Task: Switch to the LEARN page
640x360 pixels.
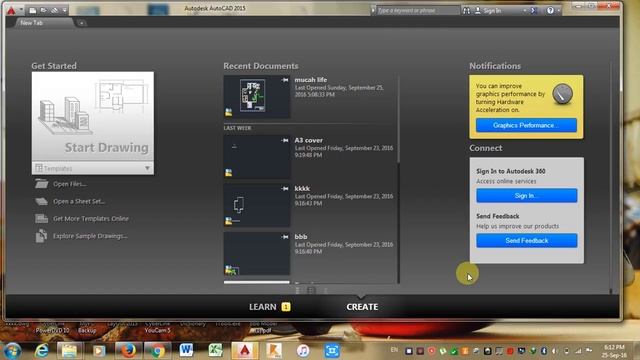Action: [262, 307]
